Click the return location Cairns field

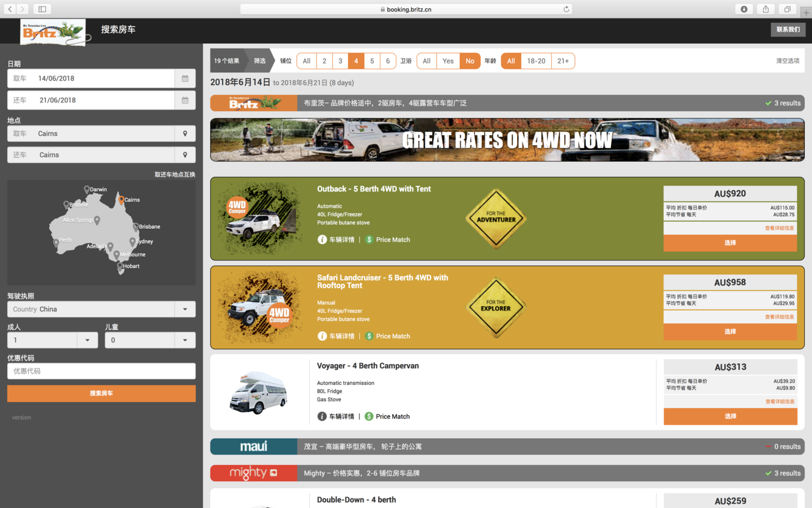click(91, 155)
